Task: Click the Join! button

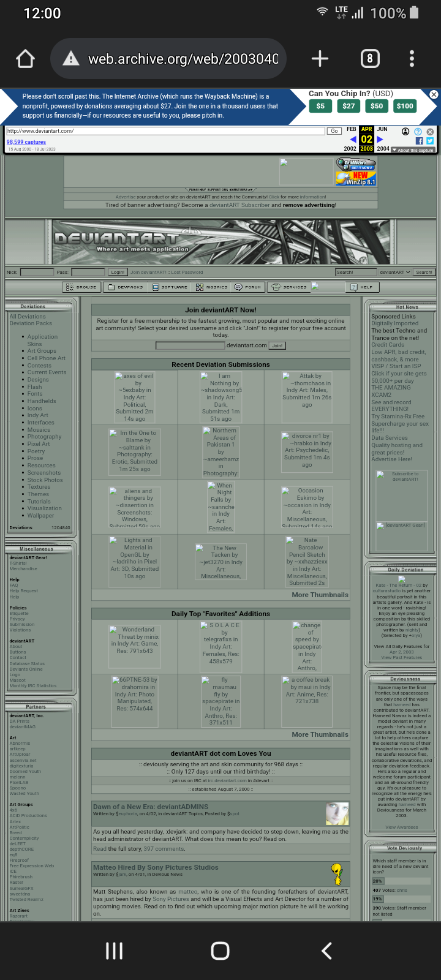Action: click(277, 345)
